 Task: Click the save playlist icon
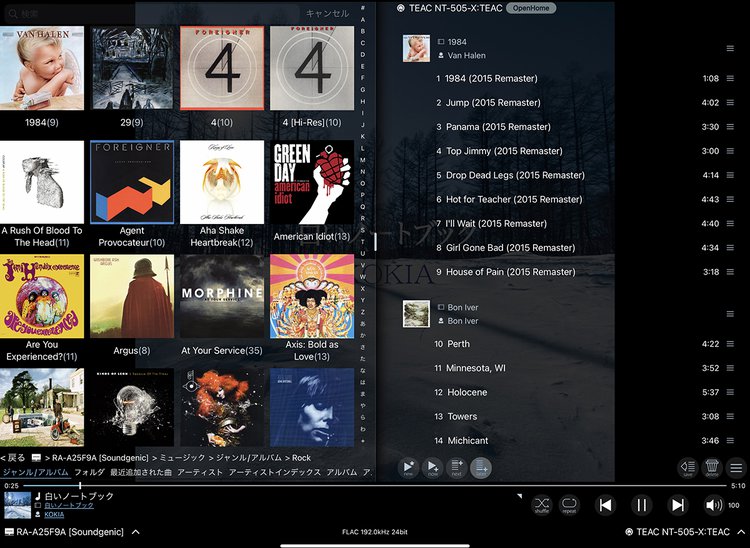[688, 468]
